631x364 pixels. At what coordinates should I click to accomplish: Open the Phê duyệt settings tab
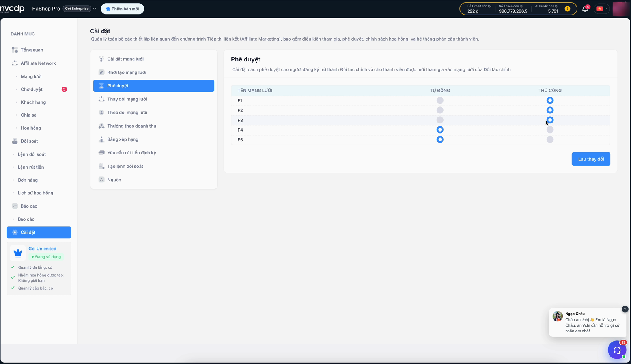(154, 86)
